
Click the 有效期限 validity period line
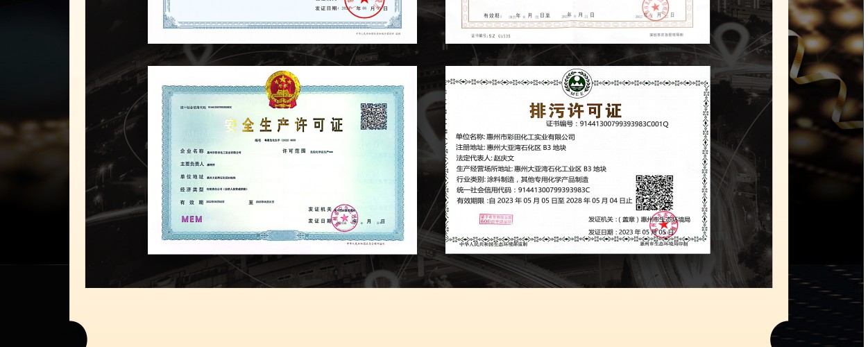tap(544, 201)
